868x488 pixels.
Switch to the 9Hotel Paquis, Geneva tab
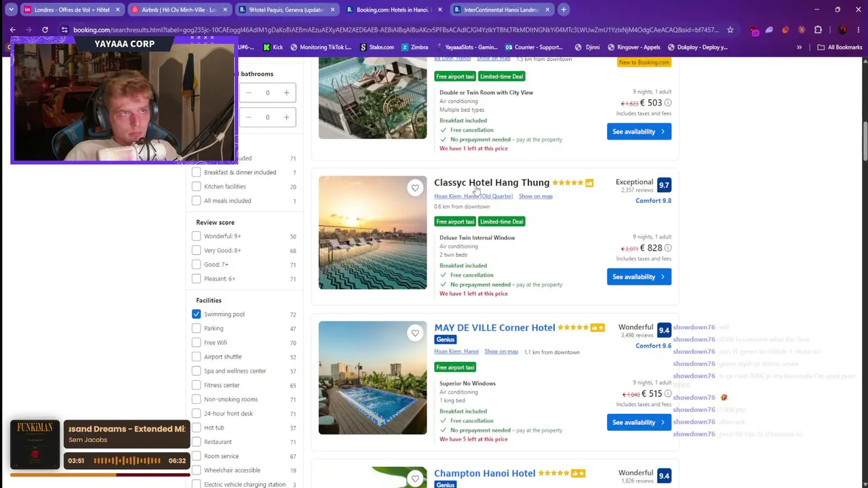[287, 9]
